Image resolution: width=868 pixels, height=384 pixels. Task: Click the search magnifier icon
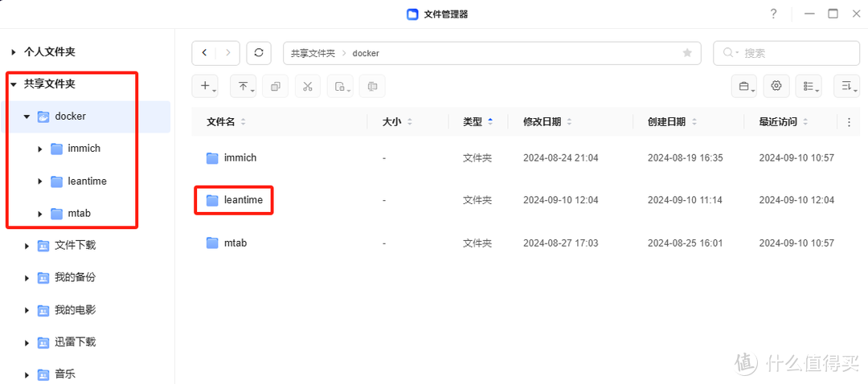point(730,53)
